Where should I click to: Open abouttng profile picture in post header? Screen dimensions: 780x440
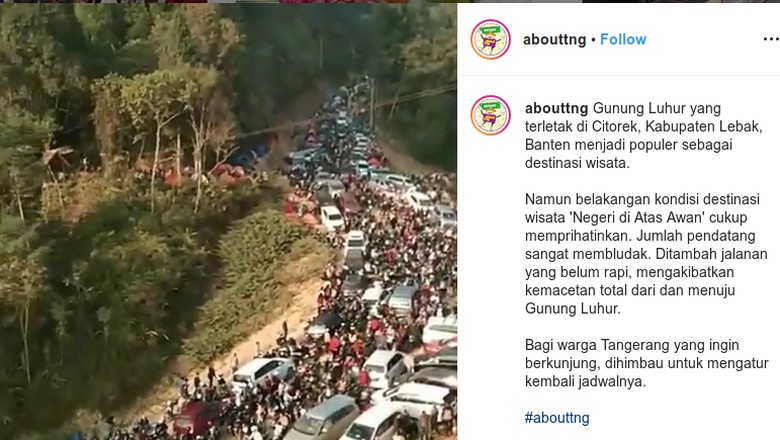[x=490, y=39]
